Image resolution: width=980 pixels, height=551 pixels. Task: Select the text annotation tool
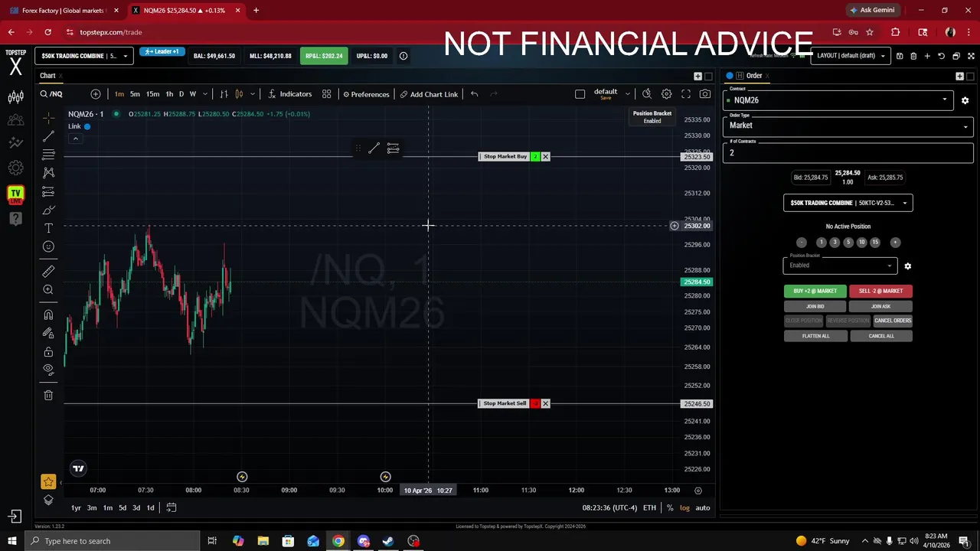pyautogui.click(x=48, y=228)
